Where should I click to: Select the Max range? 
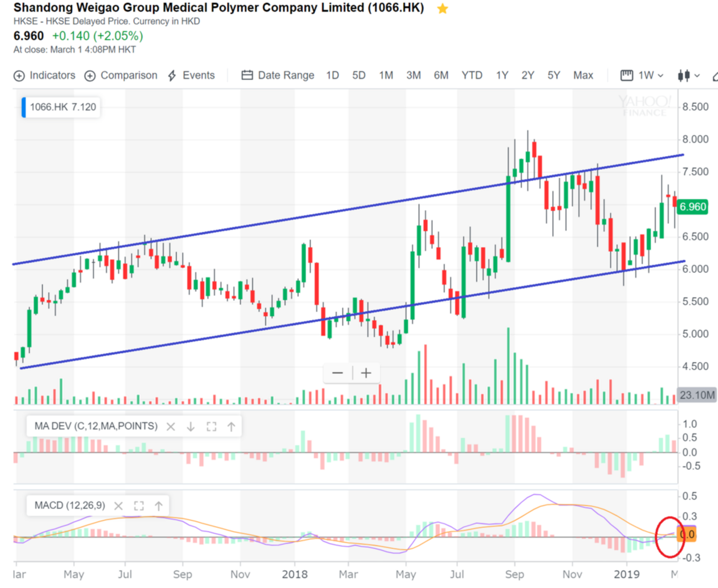point(583,75)
